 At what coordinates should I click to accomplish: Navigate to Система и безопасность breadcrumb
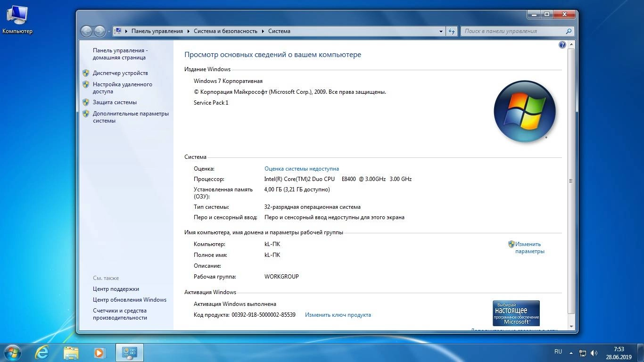[x=225, y=31]
